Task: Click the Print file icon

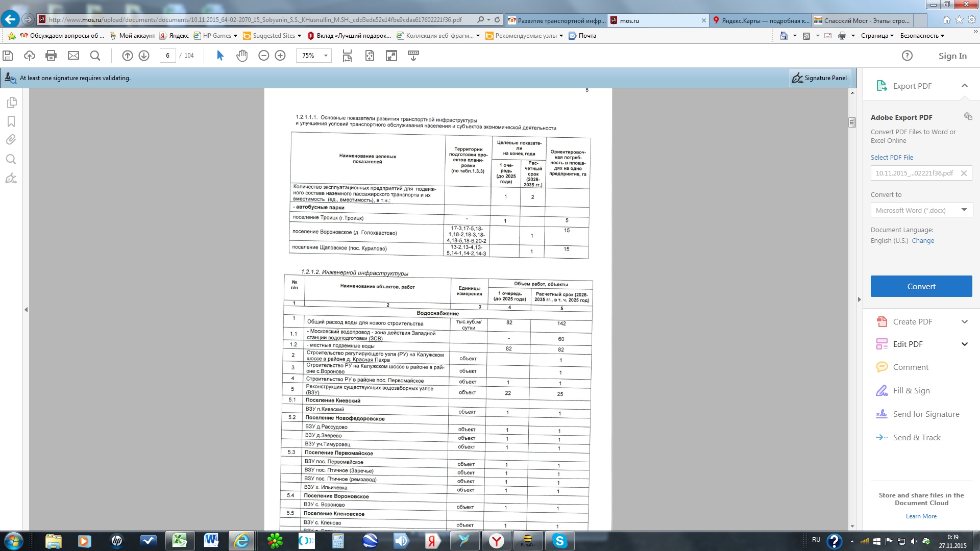Action: pyautogui.click(x=51, y=56)
